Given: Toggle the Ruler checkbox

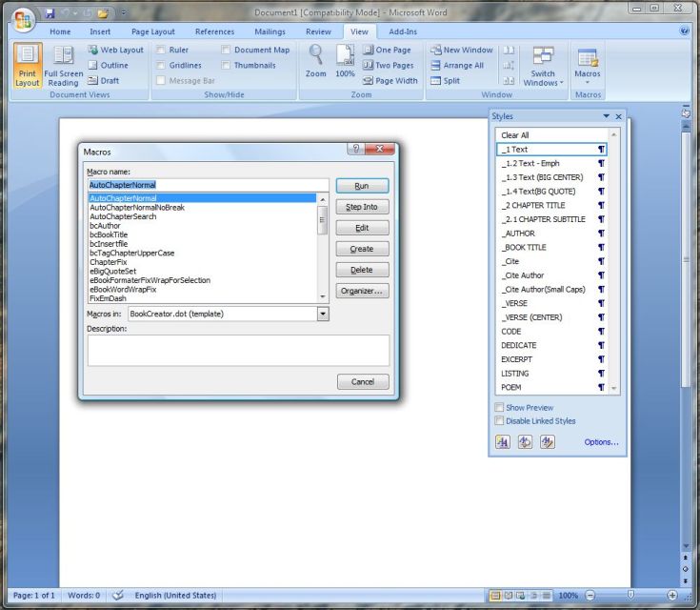Looking at the screenshot, I should click(161, 51).
